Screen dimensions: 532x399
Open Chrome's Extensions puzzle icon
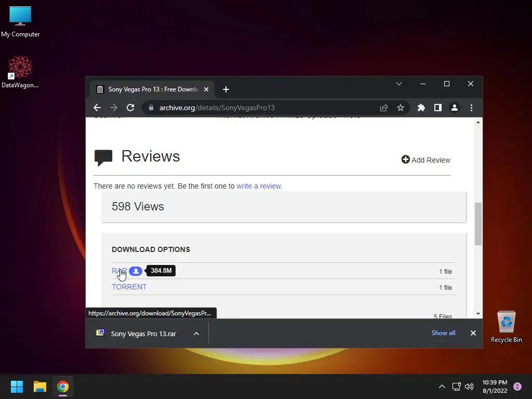(421, 108)
